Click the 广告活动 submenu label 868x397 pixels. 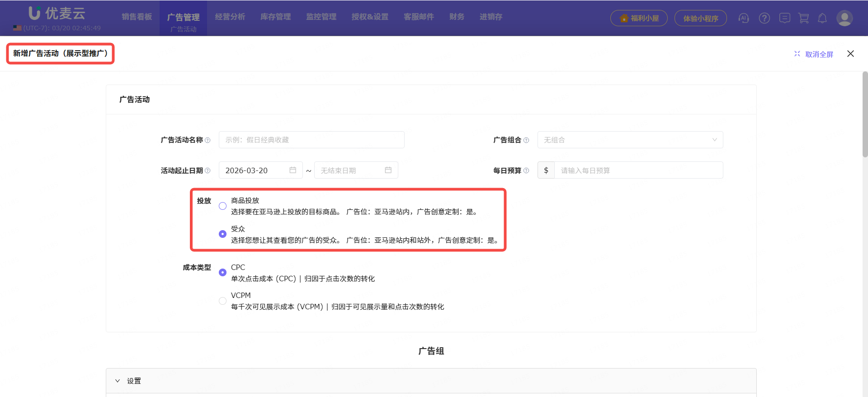(184, 29)
